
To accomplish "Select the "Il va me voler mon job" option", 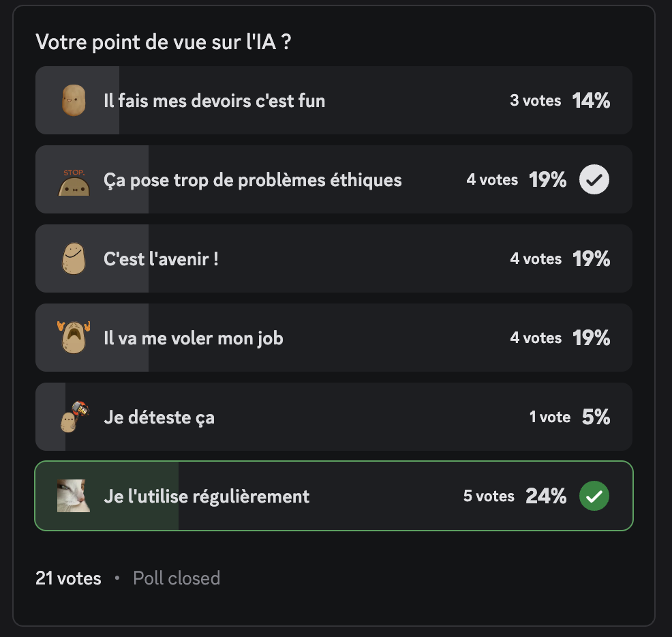I will click(x=307, y=338).
